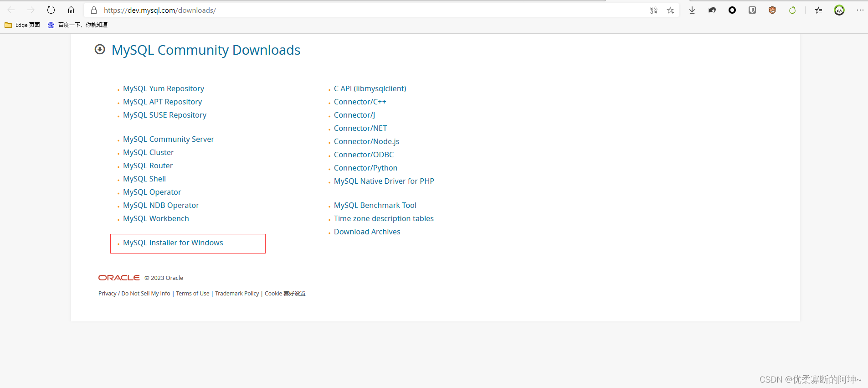Open MySQL Community Server link
Image resolution: width=868 pixels, height=388 pixels.
click(x=169, y=139)
